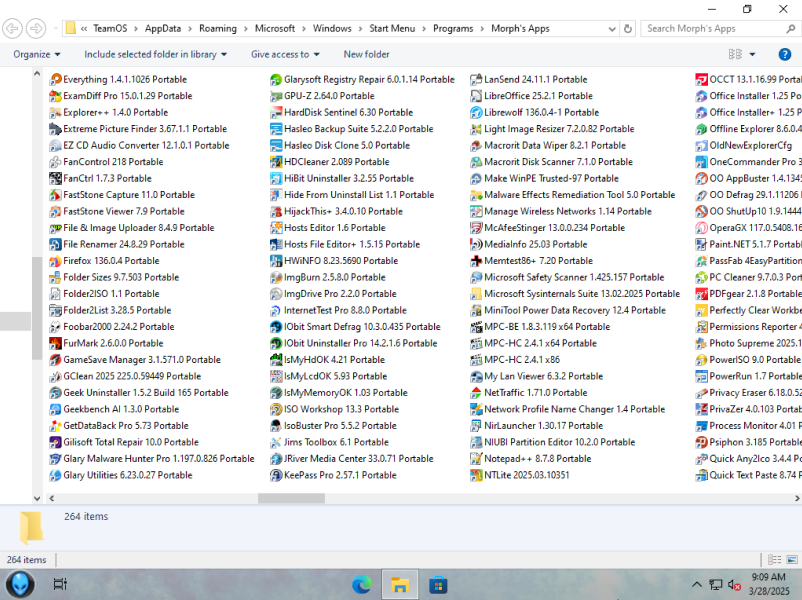
Task: Select the Foobar2000 2.24.2 icon
Action: click(55, 327)
